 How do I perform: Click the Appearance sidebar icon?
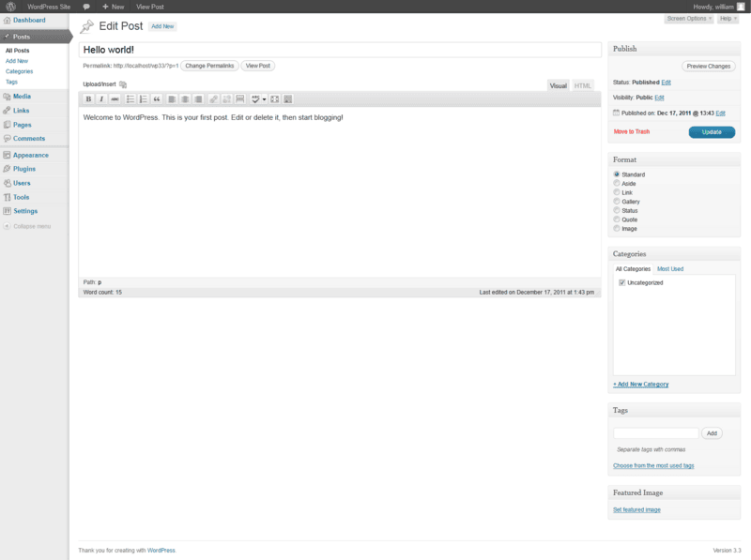click(7, 155)
